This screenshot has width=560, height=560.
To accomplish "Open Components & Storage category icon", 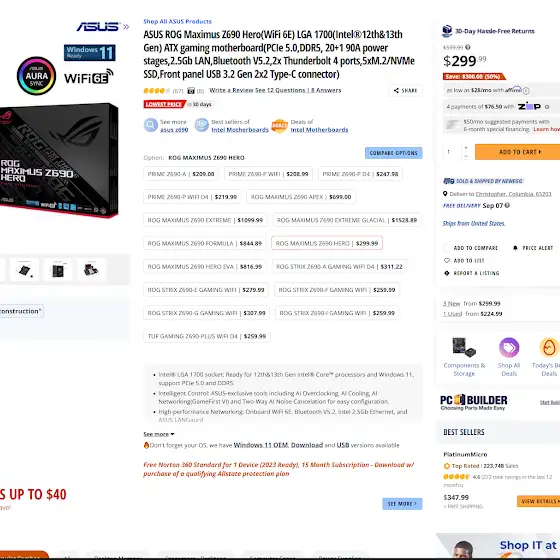I will tap(464, 347).
